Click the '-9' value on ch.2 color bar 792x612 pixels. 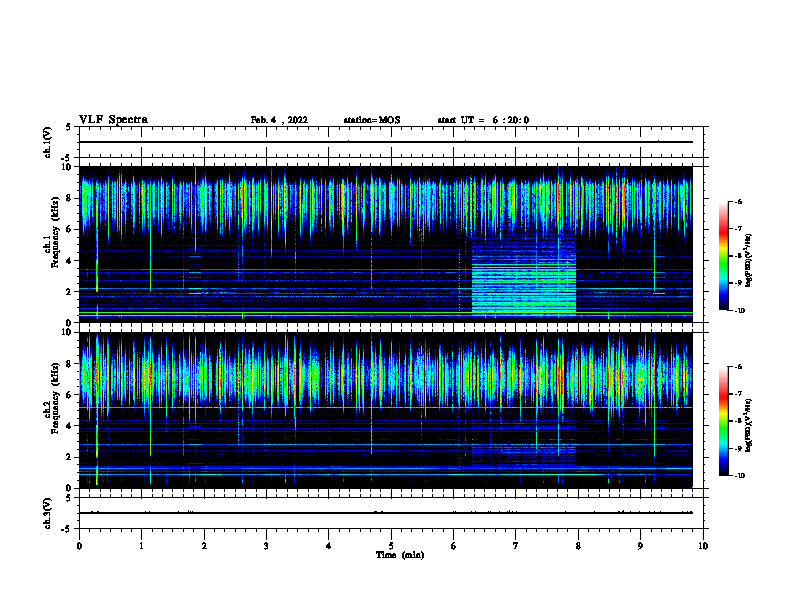pyautogui.click(x=738, y=448)
